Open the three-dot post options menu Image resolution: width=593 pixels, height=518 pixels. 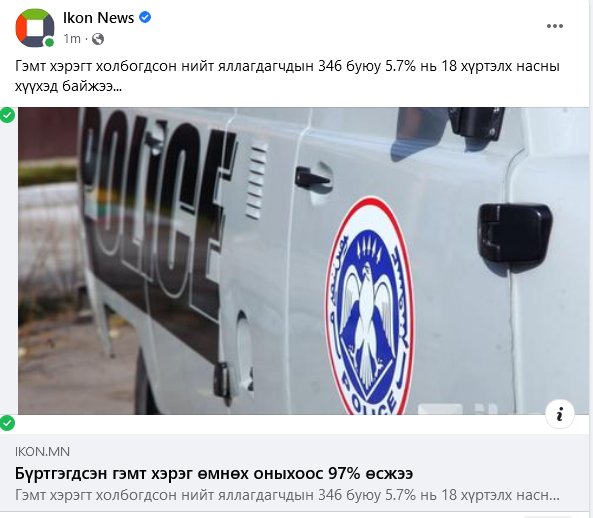point(554,26)
